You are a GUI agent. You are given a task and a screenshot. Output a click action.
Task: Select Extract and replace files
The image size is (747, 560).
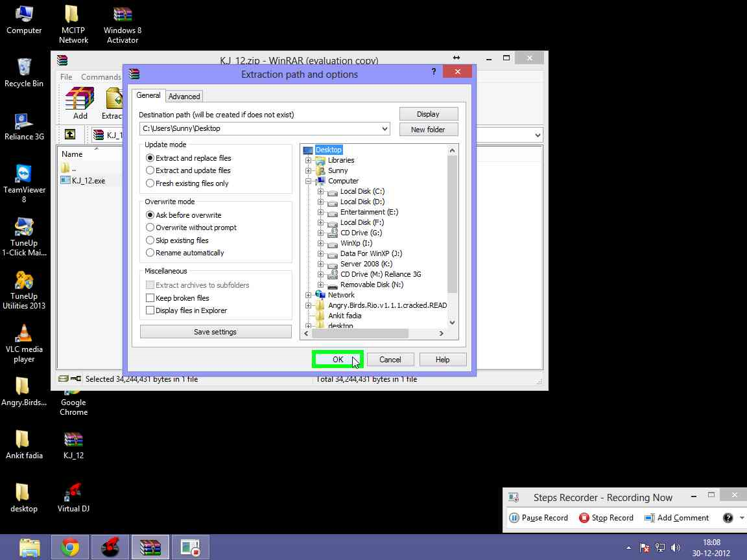pos(188,158)
